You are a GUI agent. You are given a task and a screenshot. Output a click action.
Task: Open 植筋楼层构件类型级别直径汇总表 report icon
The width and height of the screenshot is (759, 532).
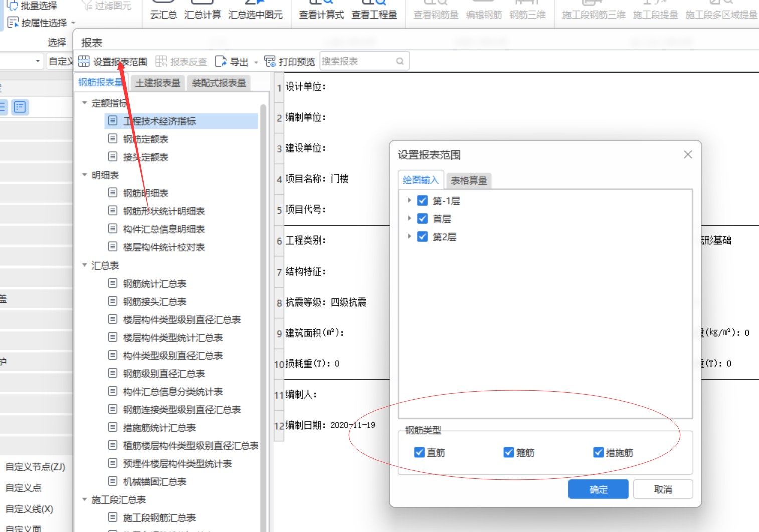113,445
